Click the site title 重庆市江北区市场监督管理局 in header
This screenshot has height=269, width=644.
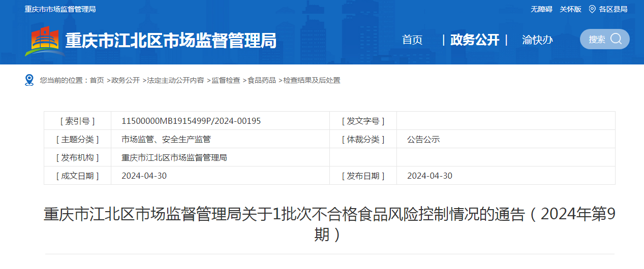tap(171, 41)
